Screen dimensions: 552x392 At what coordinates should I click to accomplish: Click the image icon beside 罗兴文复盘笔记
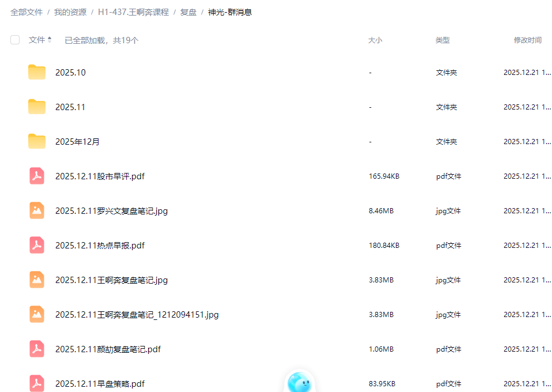tap(37, 210)
